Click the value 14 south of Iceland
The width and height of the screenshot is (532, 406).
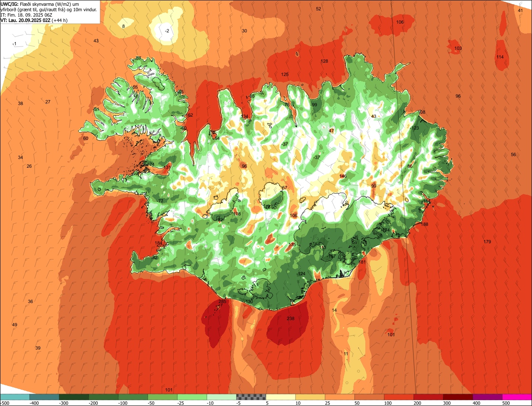point(334,310)
